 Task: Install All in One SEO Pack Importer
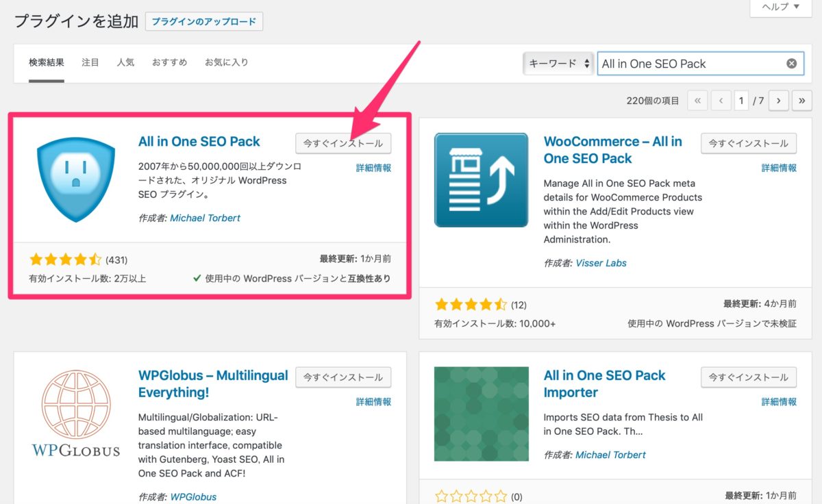click(x=749, y=377)
